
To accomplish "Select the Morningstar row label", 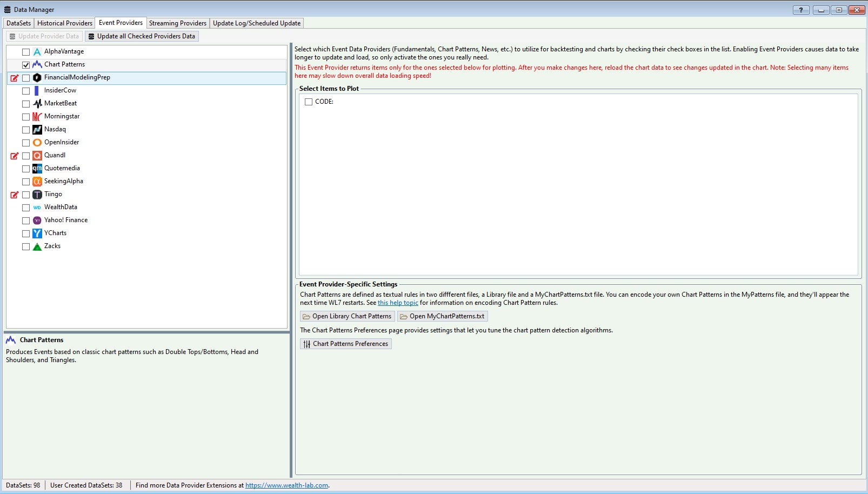I will click(62, 116).
